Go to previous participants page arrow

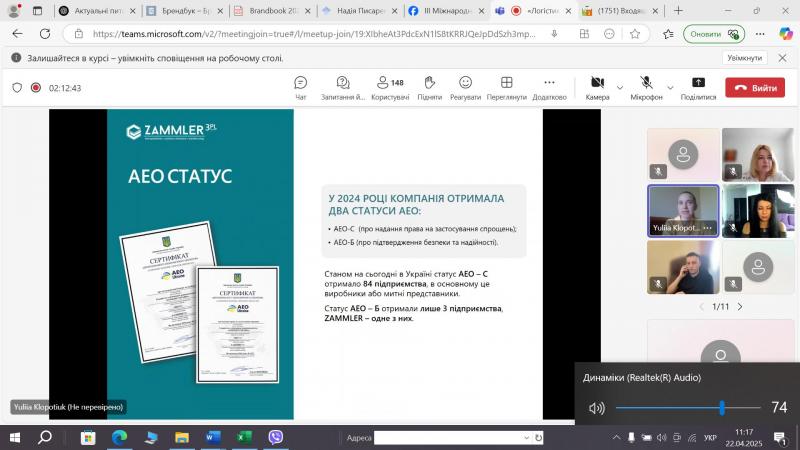click(702, 307)
